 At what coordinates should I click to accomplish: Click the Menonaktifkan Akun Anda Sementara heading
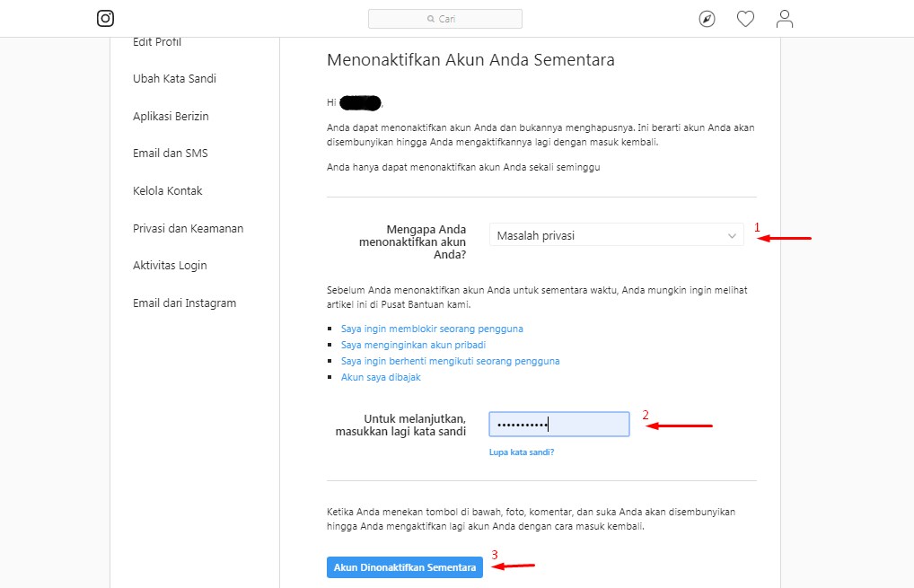click(x=470, y=60)
